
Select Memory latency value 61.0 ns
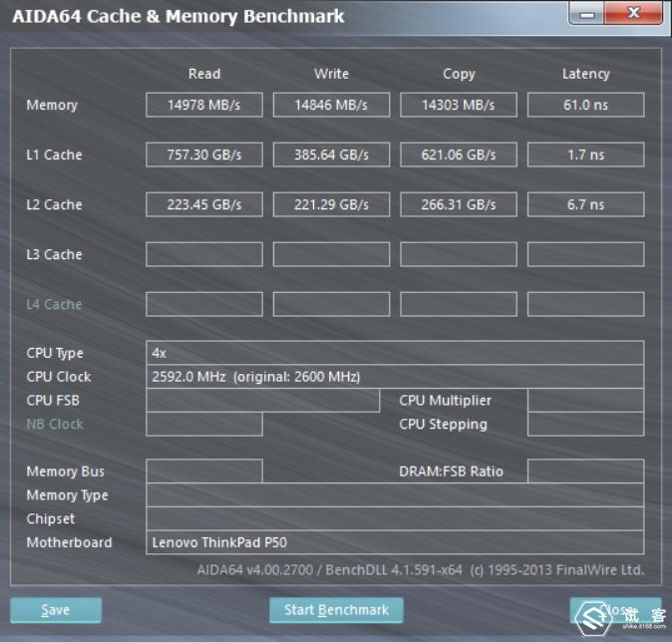[585, 105]
